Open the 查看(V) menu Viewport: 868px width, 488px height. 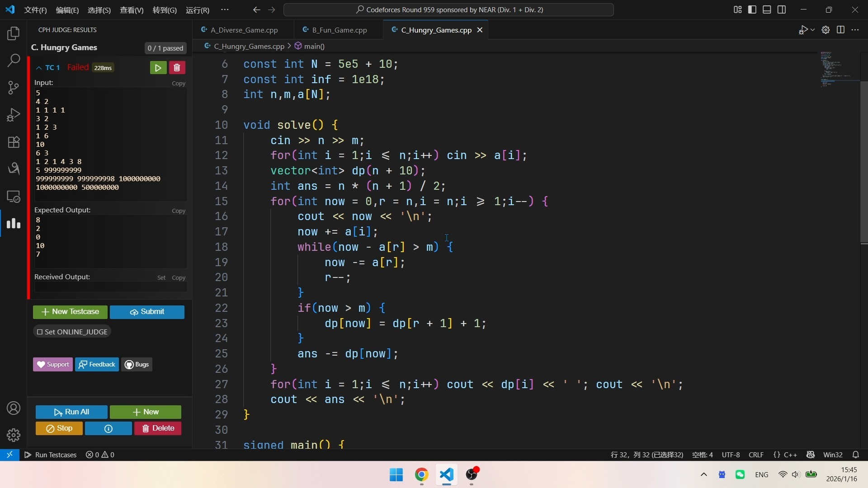point(131,10)
